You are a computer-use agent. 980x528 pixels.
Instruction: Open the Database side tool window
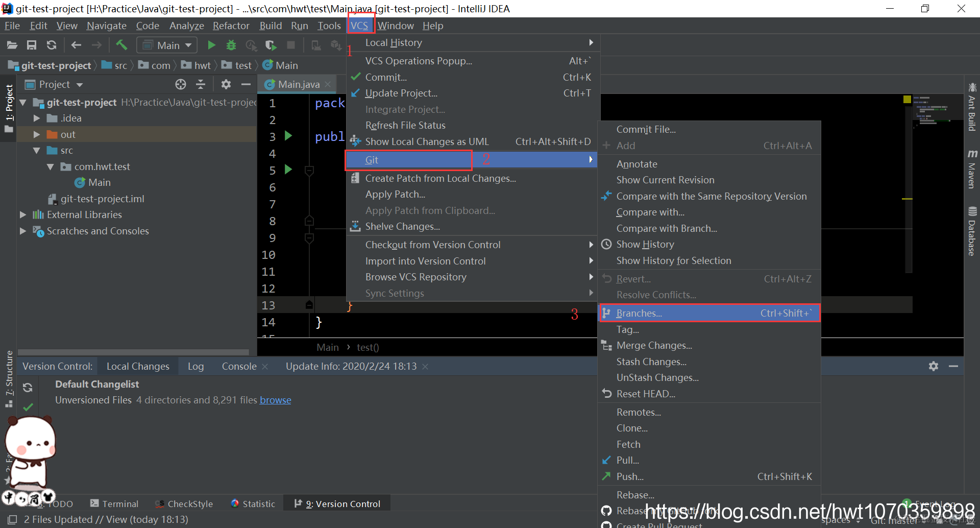(x=972, y=231)
